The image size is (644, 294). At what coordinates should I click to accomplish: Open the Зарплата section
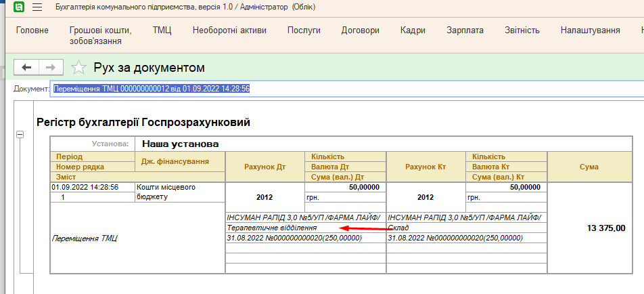(x=465, y=30)
